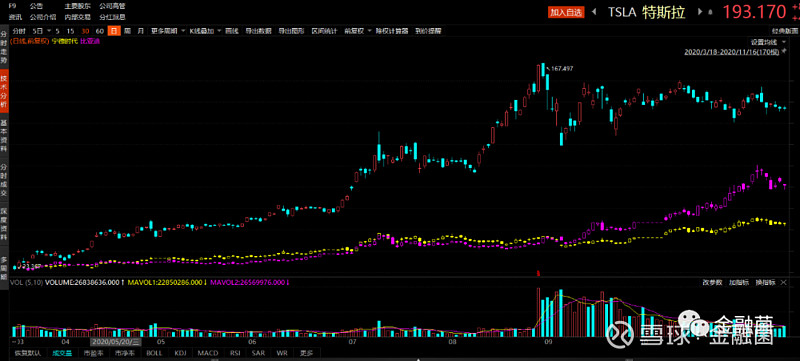Image resolution: width=800 pixels, height=361 pixels.
Task: Switch to 分时走势 sidebar tab
Action: [x=4, y=46]
